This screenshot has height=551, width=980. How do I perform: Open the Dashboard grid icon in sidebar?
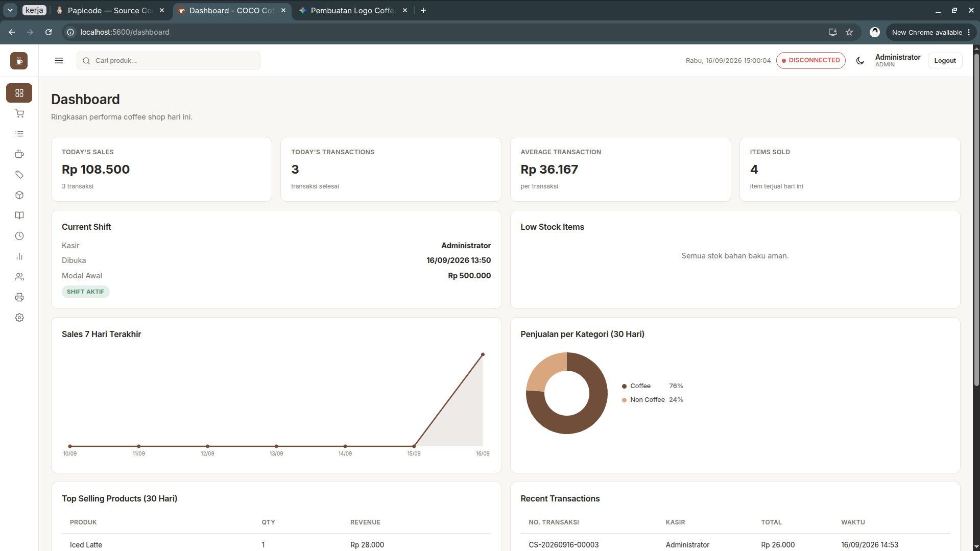pyautogui.click(x=19, y=93)
